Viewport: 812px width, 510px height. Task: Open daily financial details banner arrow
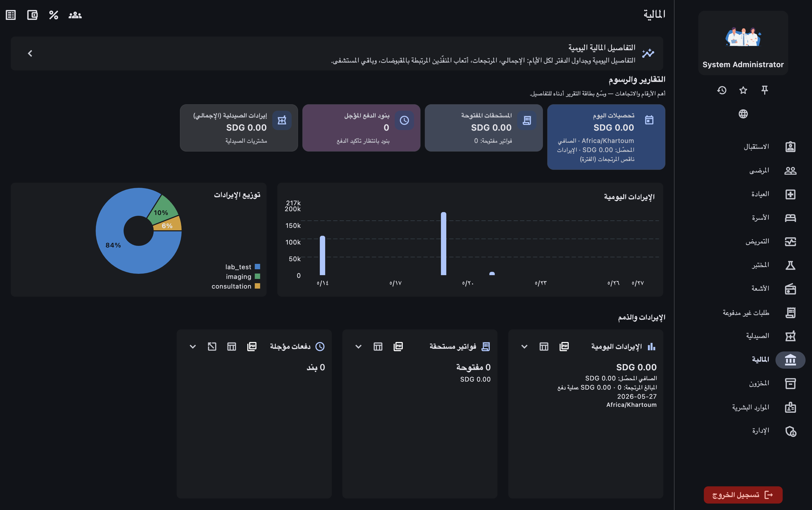[30, 53]
